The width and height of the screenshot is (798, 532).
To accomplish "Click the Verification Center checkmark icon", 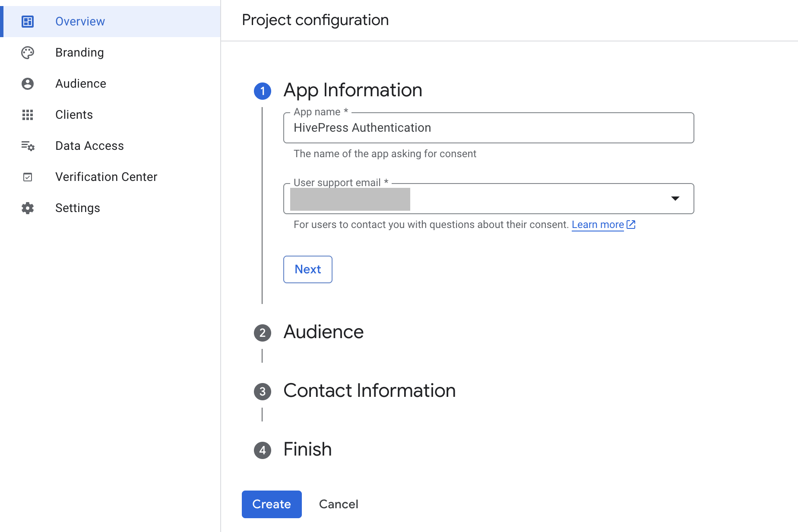I will click(28, 177).
